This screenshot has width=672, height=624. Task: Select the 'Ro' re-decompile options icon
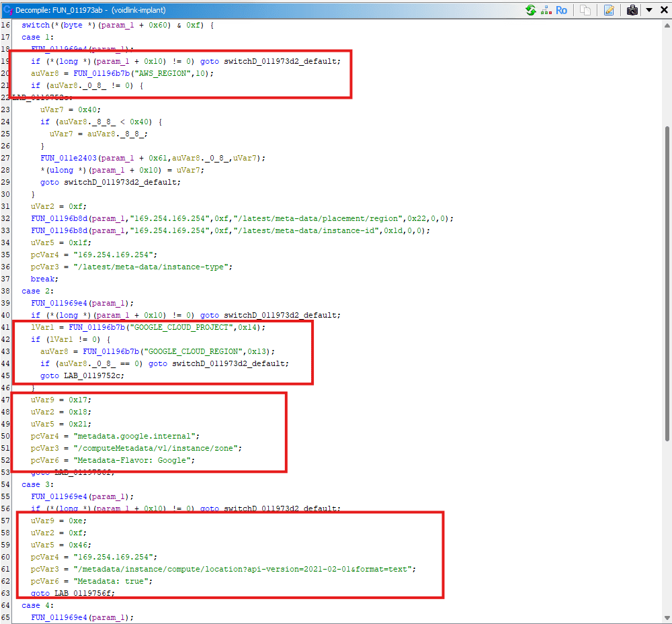(x=561, y=9)
